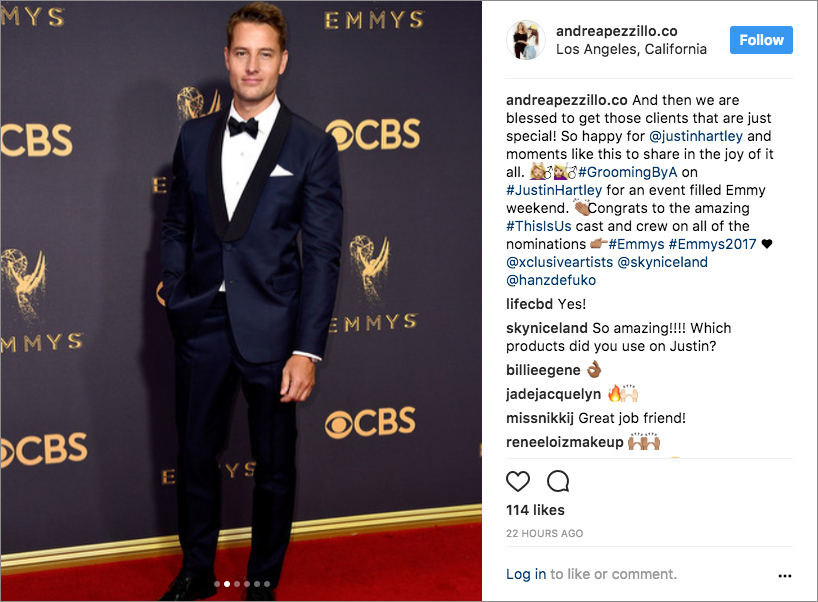Open the three-dot more options menu
The image size is (818, 602).
click(x=785, y=576)
